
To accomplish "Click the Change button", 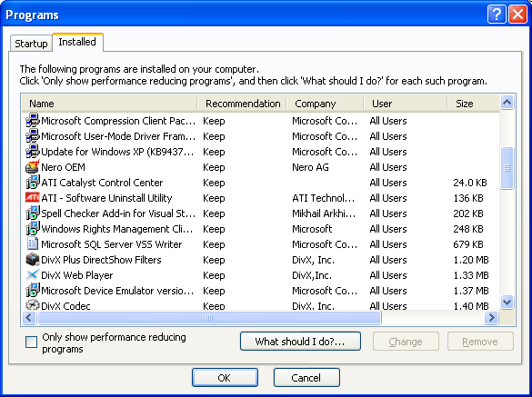I will click(406, 342).
